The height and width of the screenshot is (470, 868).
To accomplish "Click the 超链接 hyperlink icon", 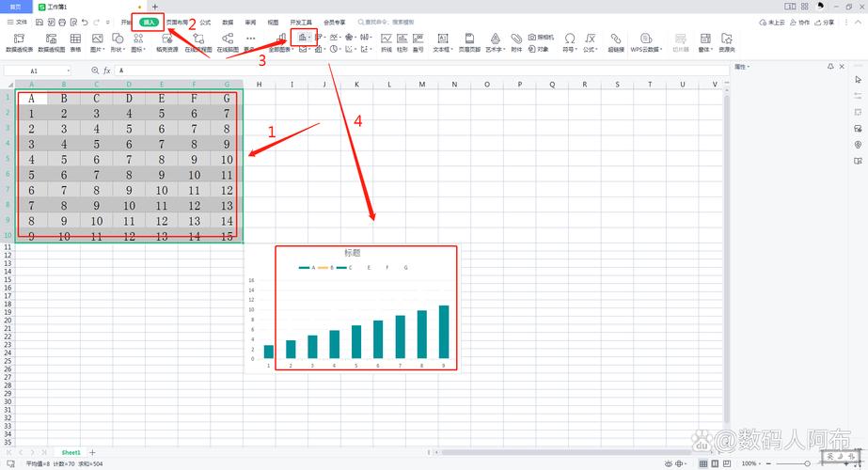I will pyautogui.click(x=615, y=41).
